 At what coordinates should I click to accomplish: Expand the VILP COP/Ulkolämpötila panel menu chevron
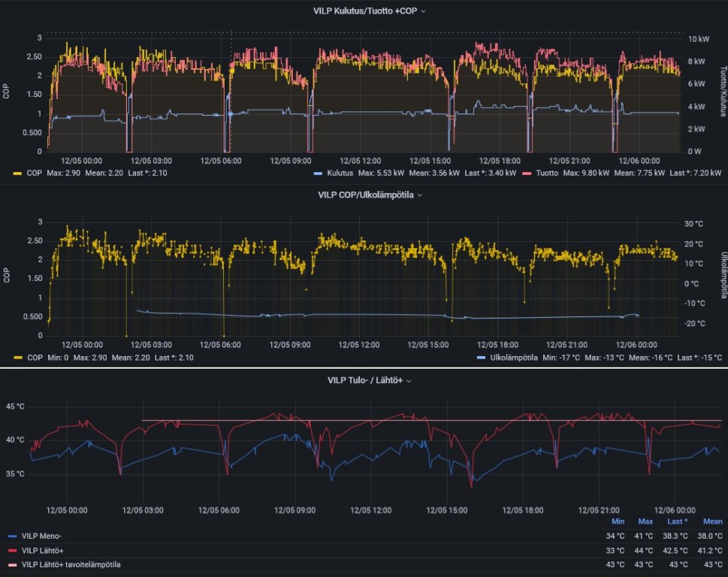pos(420,195)
